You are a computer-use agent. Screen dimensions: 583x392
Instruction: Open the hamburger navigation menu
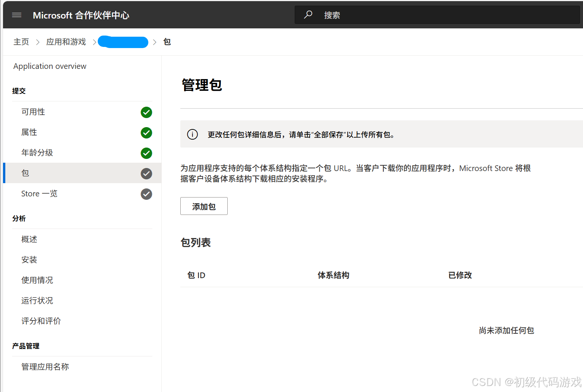click(17, 15)
